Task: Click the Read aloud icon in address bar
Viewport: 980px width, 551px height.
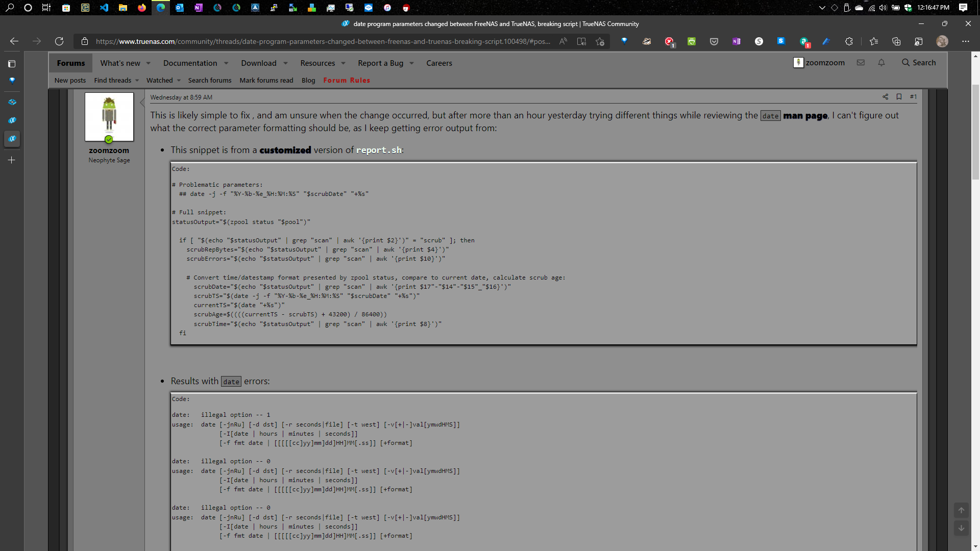Action: click(563, 41)
